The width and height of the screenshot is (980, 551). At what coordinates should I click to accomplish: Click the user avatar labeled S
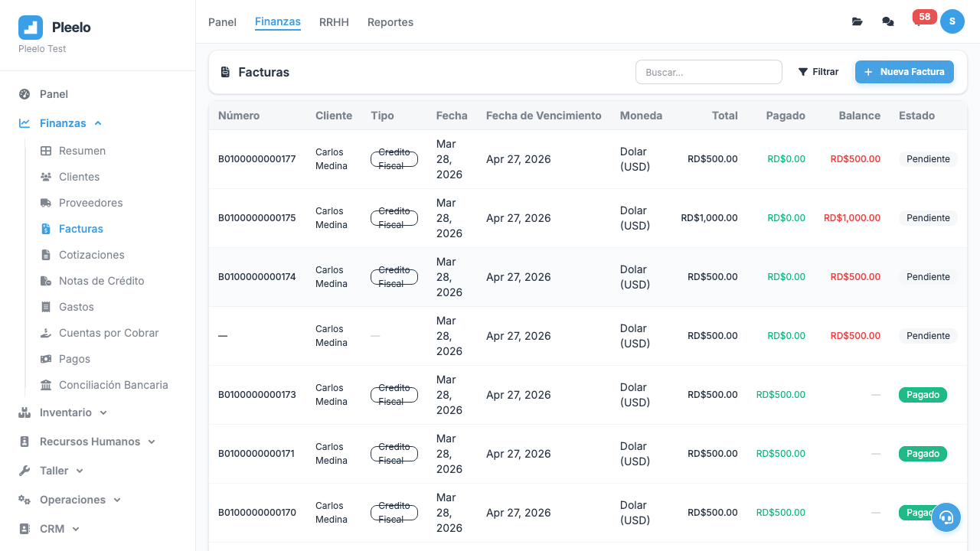[x=952, y=21]
